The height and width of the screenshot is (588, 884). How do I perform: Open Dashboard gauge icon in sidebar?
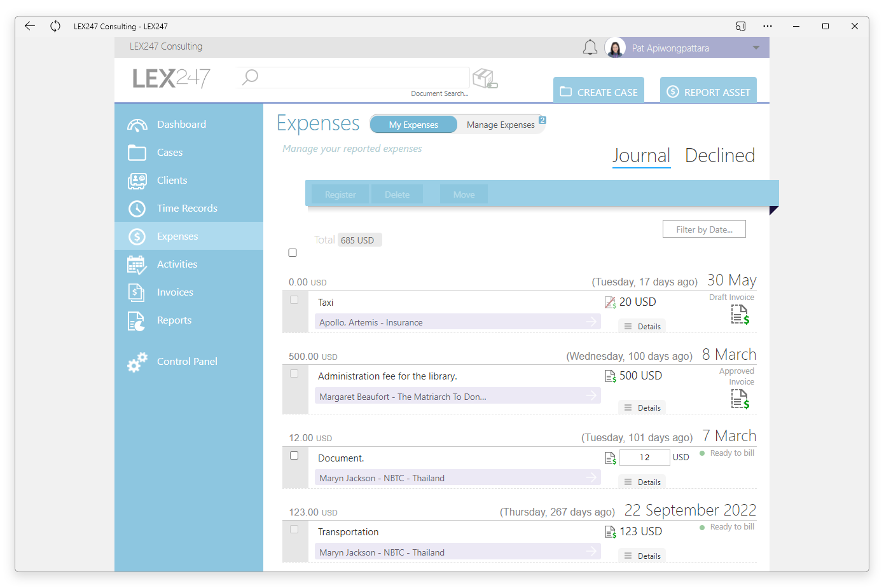pyautogui.click(x=137, y=125)
